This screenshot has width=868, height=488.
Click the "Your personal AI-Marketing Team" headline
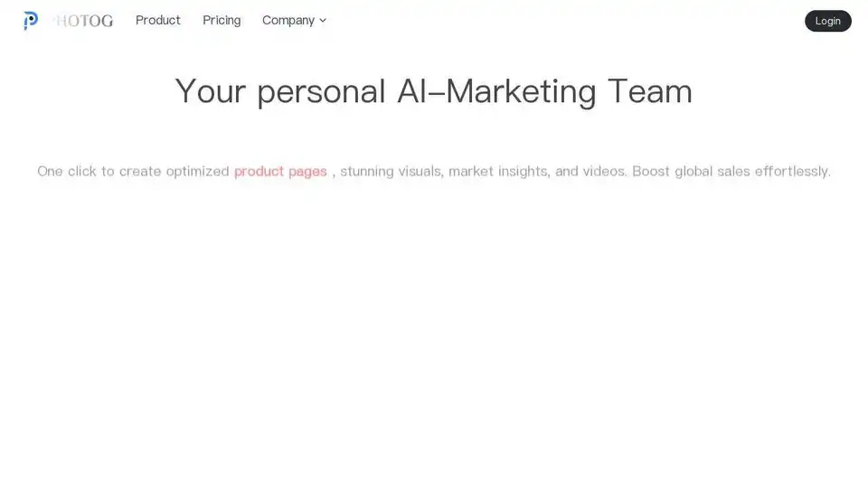coord(433,92)
